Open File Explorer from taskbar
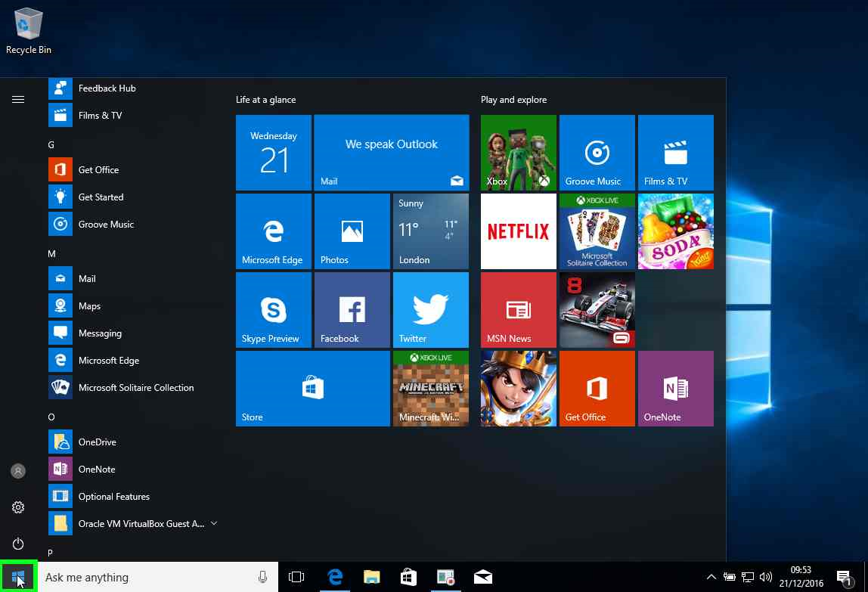The height and width of the screenshot is (592, 868). 371,577
